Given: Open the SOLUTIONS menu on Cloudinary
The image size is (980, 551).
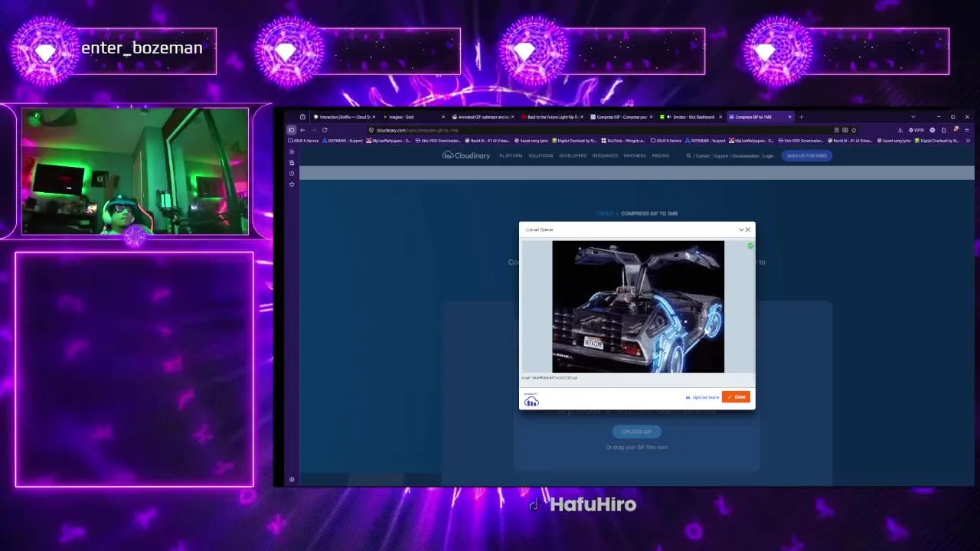Looking at the screenshot, I should (x=541, y=155).
